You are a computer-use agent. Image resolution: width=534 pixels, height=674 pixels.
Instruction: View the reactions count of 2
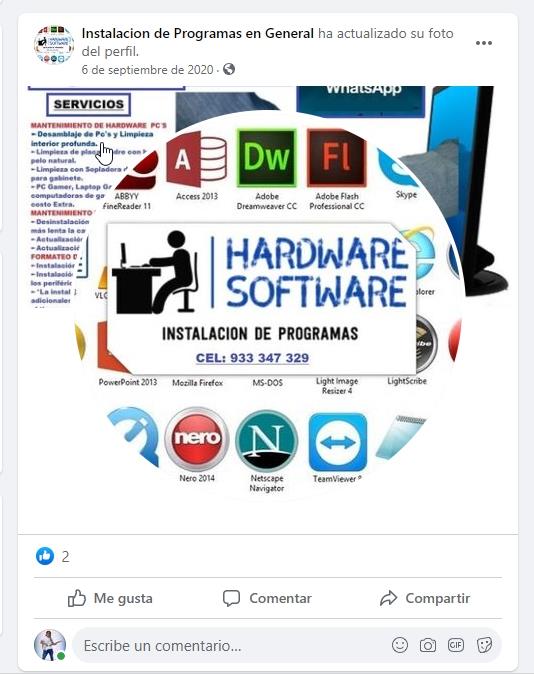click(x=65, y=557)
